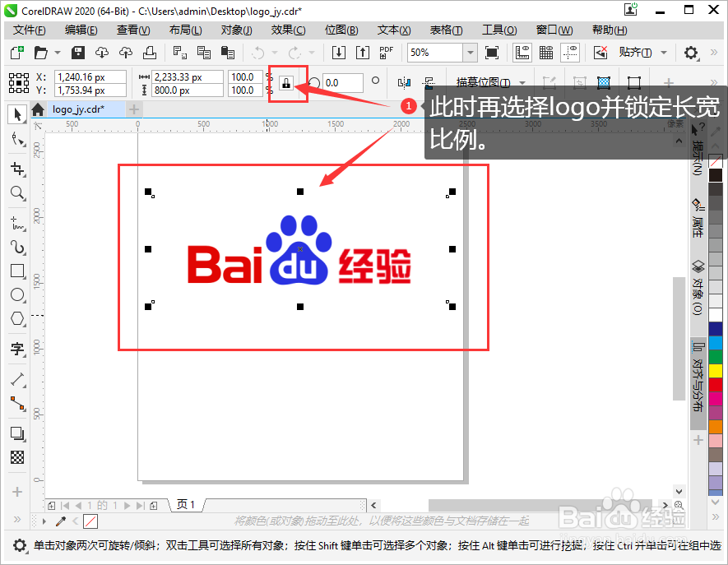
Task: Select the Parallel Dimension tool
Action: (x=17, y=380)
